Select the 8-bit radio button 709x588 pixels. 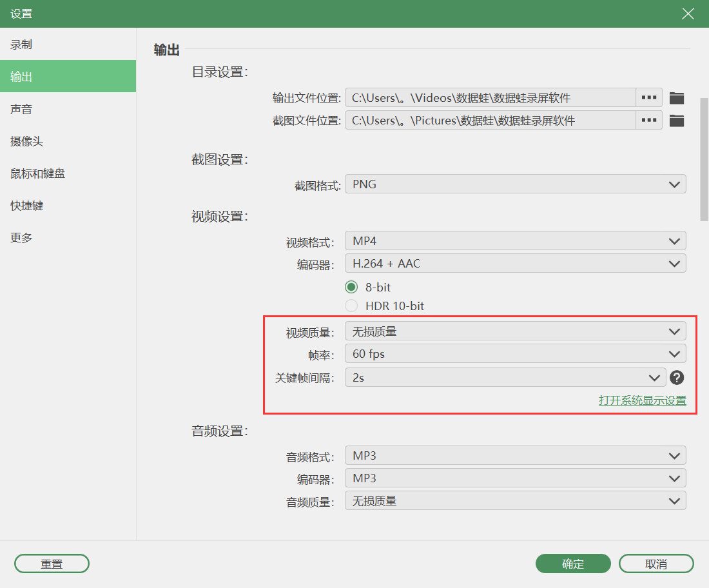[x=351, y=287]
